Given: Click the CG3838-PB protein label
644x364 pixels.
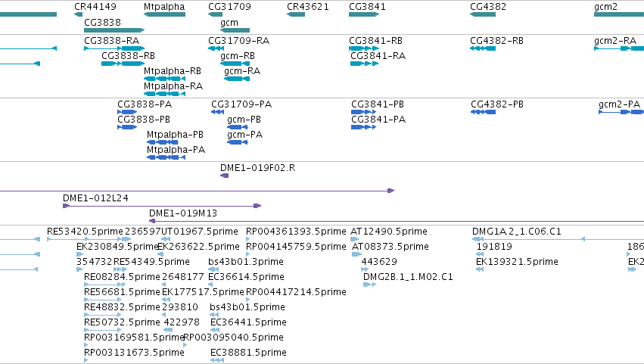Looking at the screenshot, I should pos(144,120).
